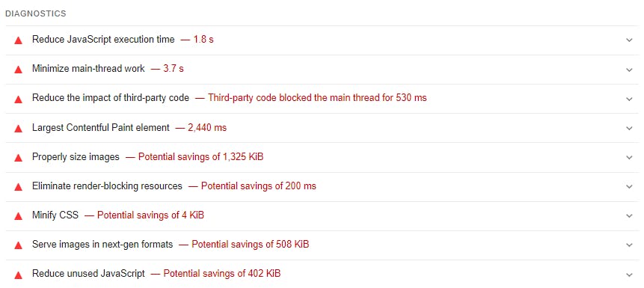Open the Minify CSS row chevron

tap(629, 215)
